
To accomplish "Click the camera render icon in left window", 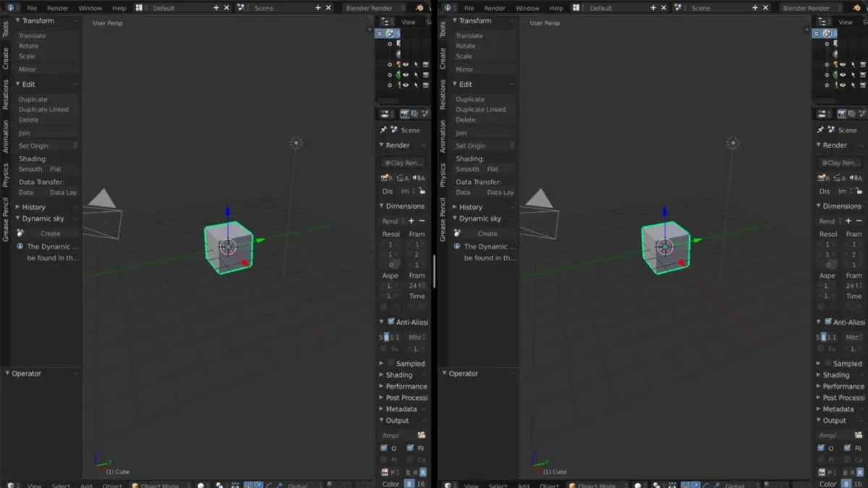I will [x=386, y=178].
